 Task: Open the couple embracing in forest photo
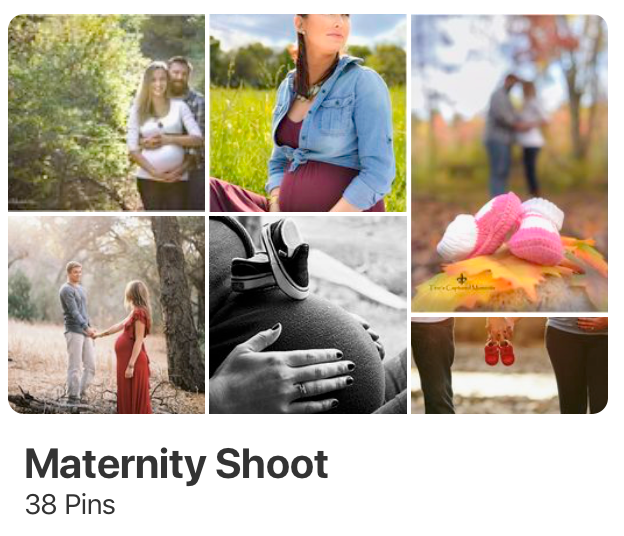tap(107, 113)
